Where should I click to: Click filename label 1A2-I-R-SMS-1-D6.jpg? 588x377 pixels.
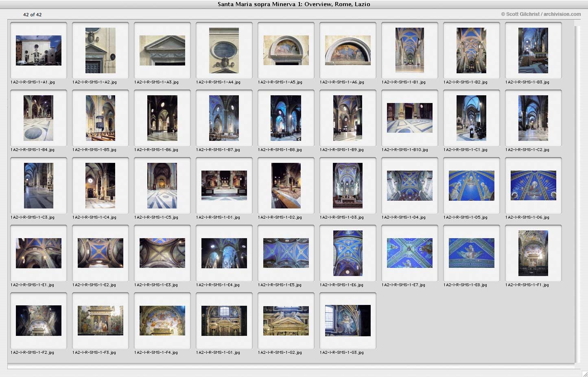[x=527, y=217]
